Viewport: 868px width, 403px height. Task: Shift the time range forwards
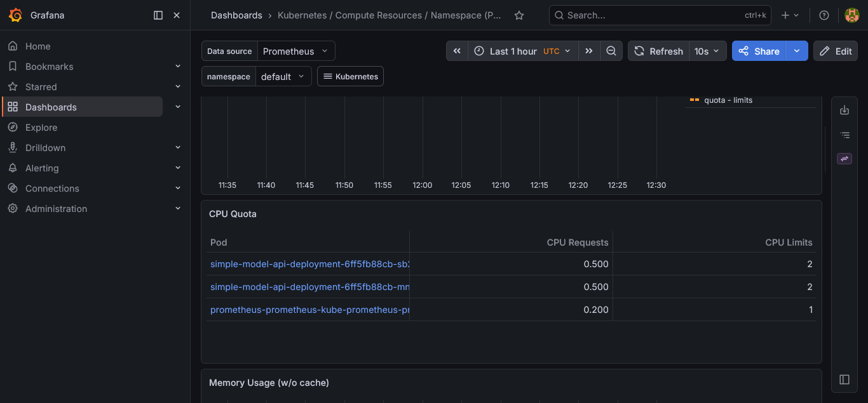pyautogui.click(x=589, y=51)
